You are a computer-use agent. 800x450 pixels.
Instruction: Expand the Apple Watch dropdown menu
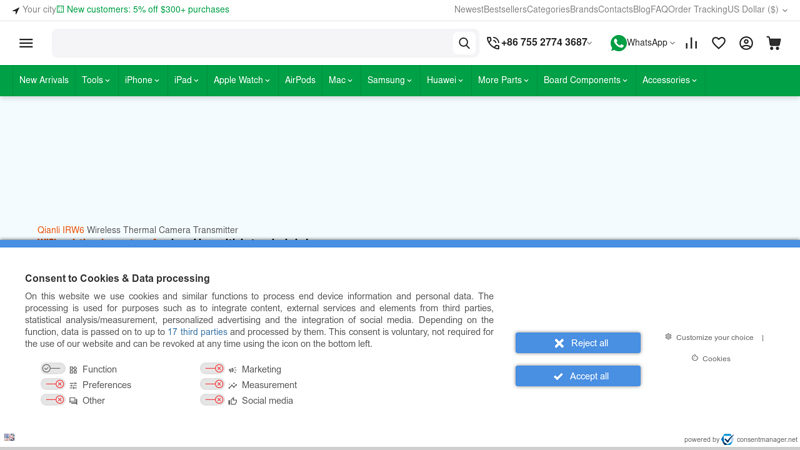point(242,80)
